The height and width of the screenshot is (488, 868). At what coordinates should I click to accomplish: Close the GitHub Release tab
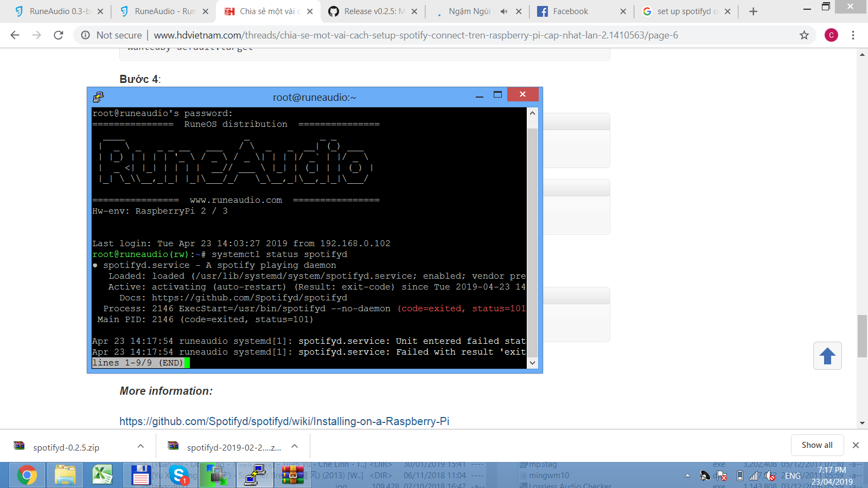click(x=414, y=11)
